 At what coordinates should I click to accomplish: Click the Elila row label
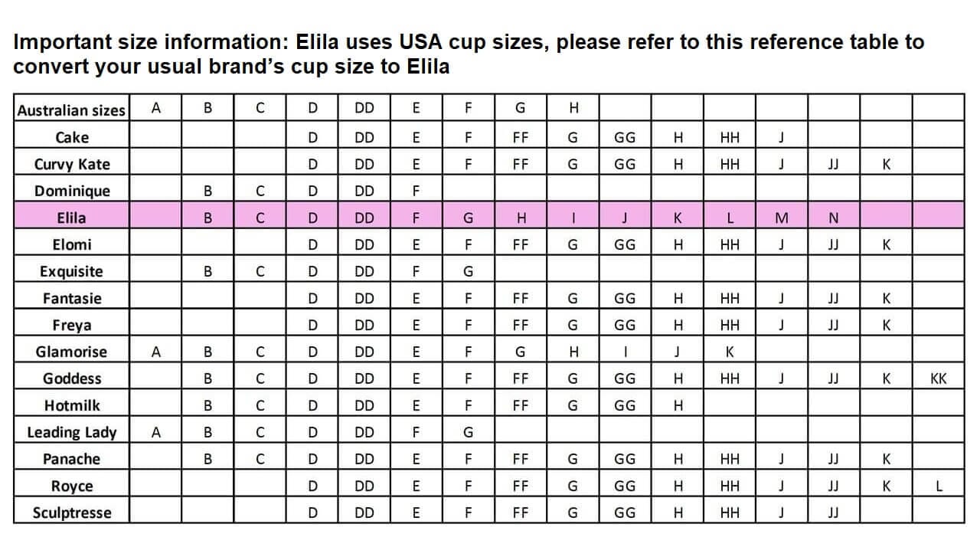(71, 218)
